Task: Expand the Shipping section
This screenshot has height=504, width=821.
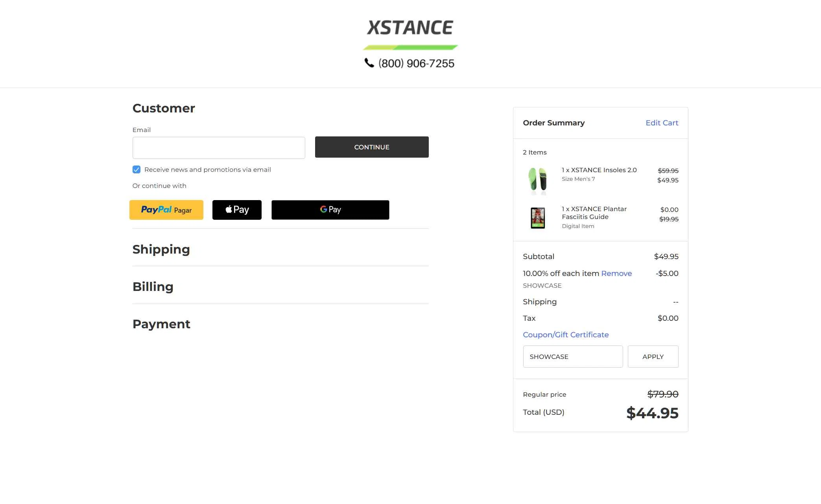Action: pyautogui.click(x=161, y=249)
